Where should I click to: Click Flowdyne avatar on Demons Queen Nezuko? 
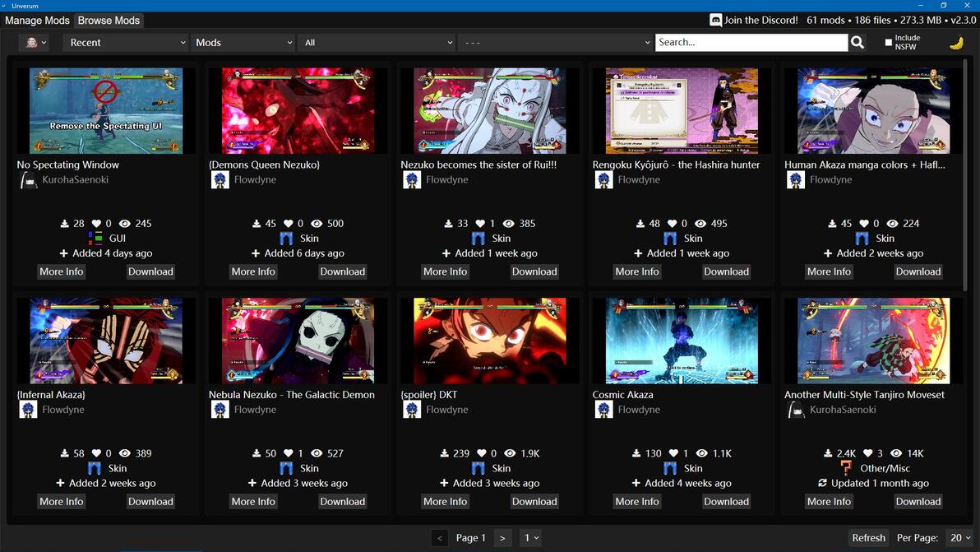(220, 180)
